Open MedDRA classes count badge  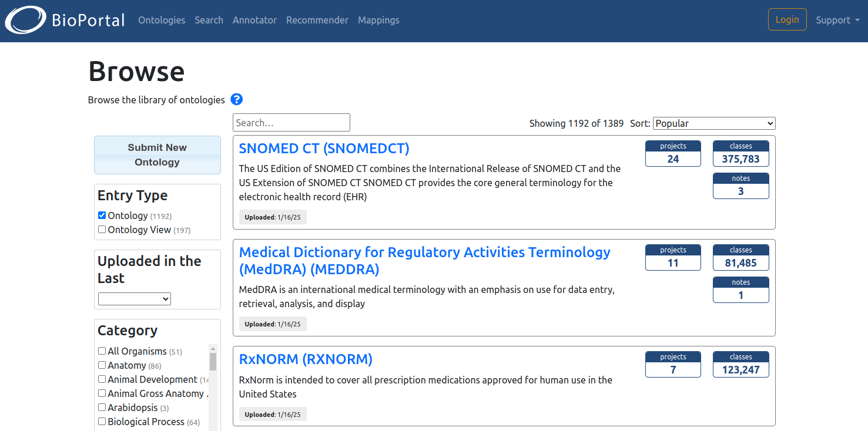(x=740, y=258)
